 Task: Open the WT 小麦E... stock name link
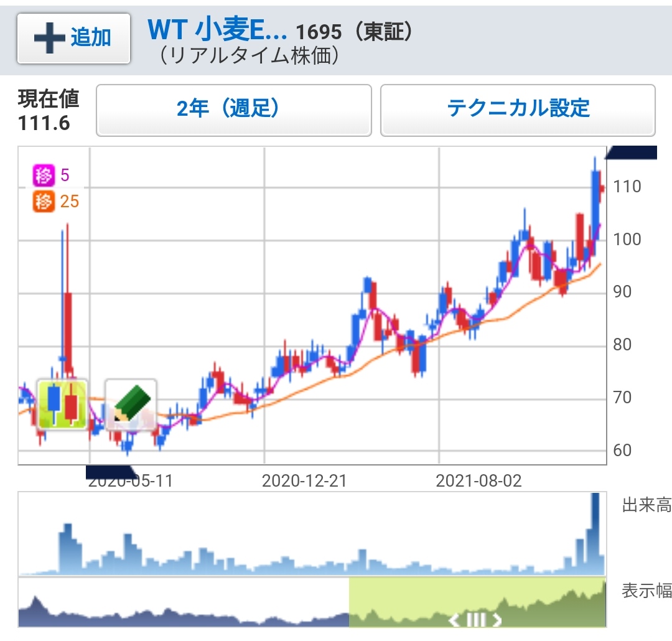pyautogui.click(x=217, y=29)
